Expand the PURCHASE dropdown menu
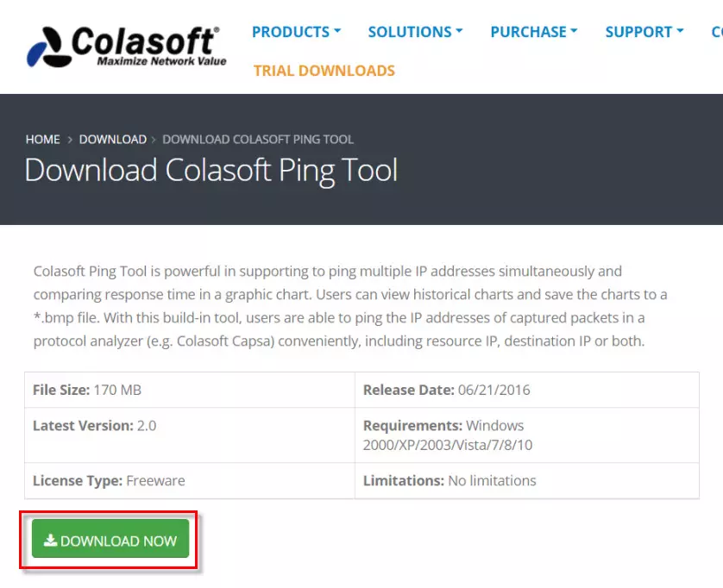723x588 pixels. coord(533,32)
